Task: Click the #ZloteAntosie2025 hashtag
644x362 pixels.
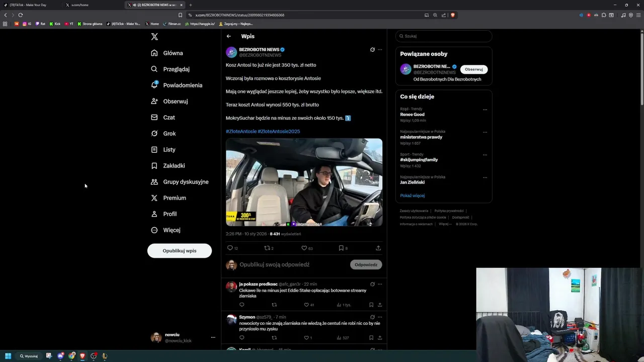Action: tap(279, 131)
